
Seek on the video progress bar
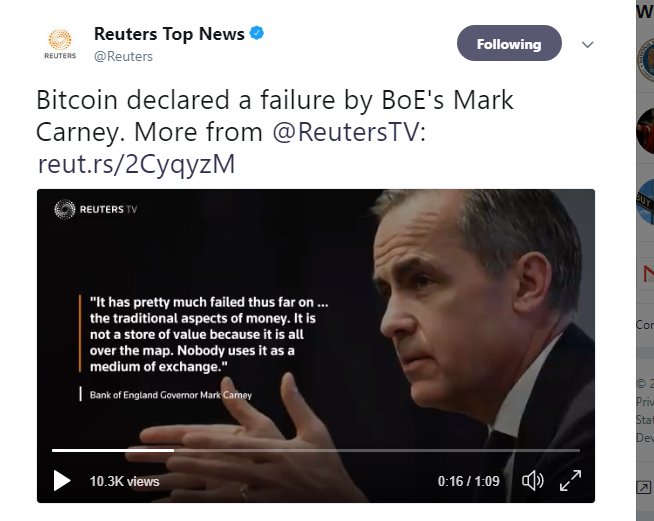point(316,451)
